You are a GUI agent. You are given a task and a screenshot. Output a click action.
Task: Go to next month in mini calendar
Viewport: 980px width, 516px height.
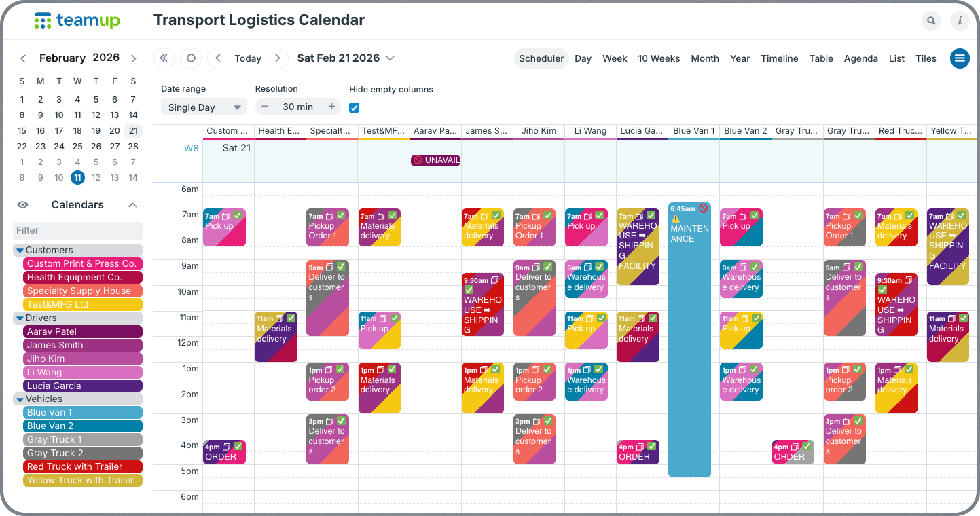click(133, 58)
